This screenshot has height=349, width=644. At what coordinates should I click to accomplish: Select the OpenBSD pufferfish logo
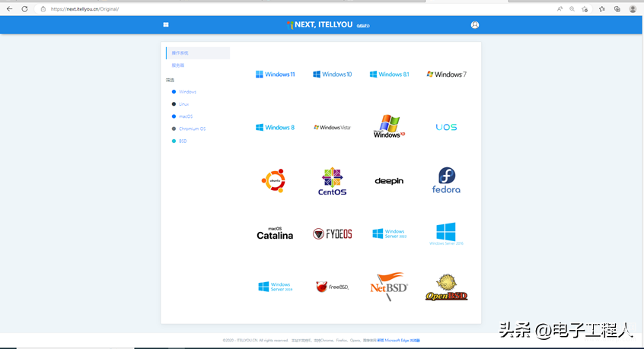(x=446, y=287)
